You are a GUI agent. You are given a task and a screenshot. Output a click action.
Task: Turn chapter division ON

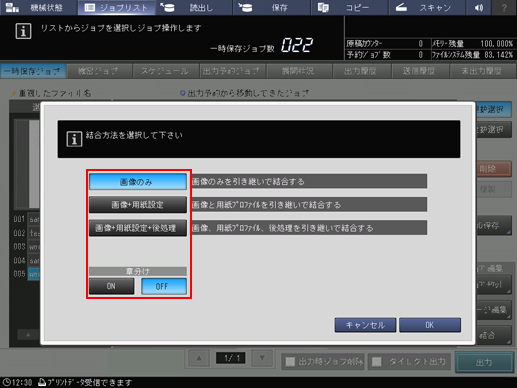[111, 286]
